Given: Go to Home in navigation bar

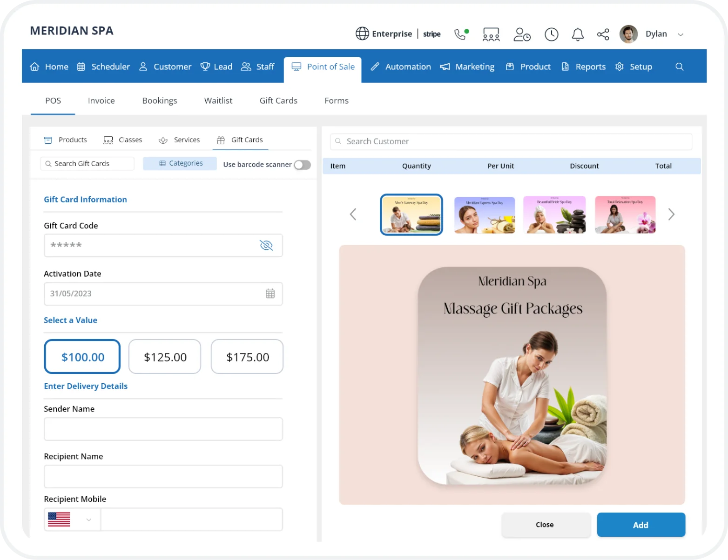Looking at the screenshot, I should click(49, 67).
